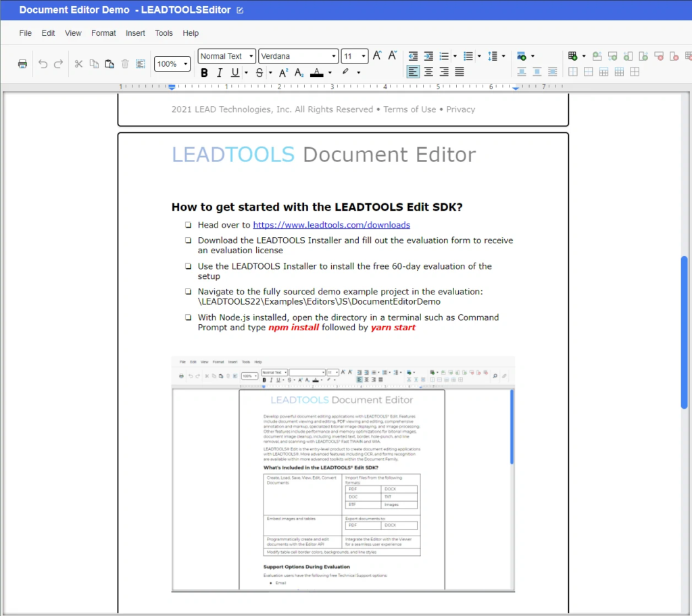Screen dimensions: 692x616
Task: Toggle underline formatting
Action: coord(234,72)
